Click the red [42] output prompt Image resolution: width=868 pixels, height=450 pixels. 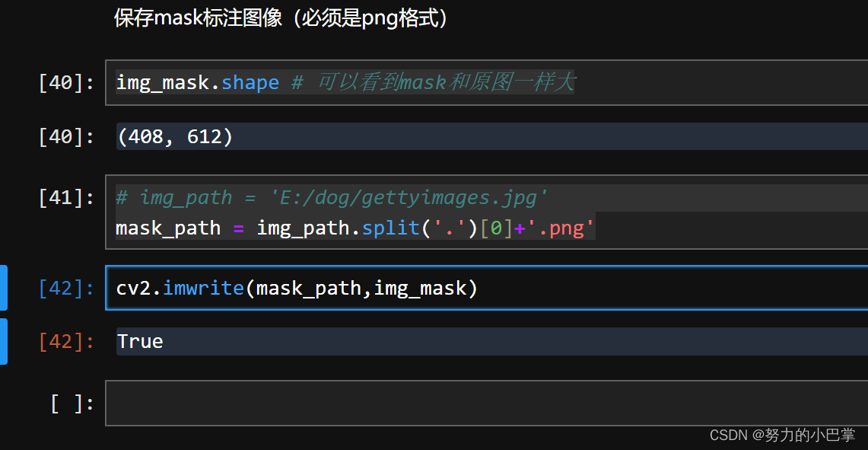66,341
